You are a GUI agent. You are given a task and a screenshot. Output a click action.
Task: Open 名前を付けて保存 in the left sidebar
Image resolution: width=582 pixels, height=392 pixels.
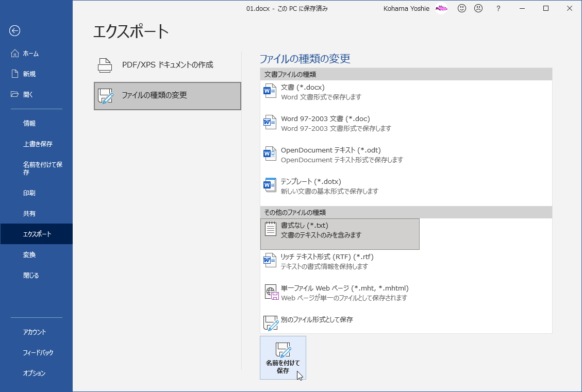point(37,168)
